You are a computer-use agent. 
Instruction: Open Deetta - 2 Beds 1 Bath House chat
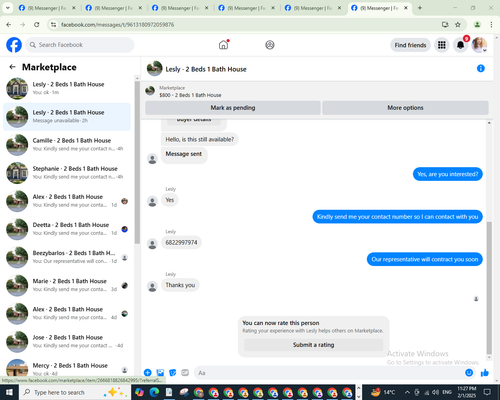click(67, 229)
